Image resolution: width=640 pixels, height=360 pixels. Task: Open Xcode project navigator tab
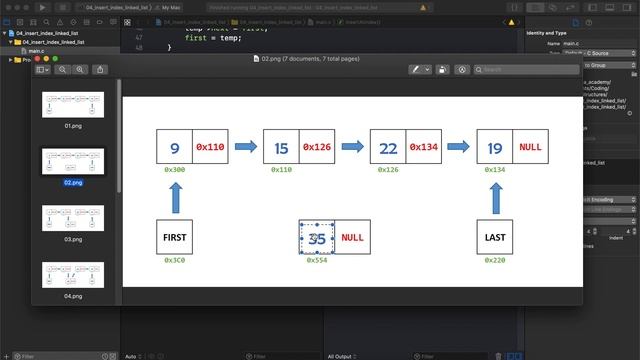[7, 22]
